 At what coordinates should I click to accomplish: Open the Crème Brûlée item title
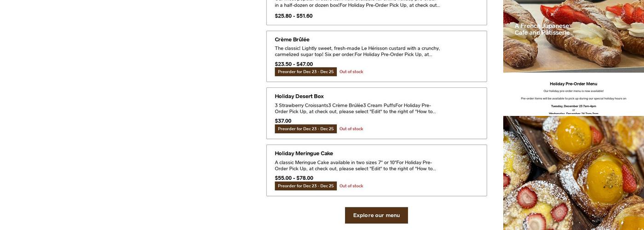pyautogui.click(x=292, y=40)
